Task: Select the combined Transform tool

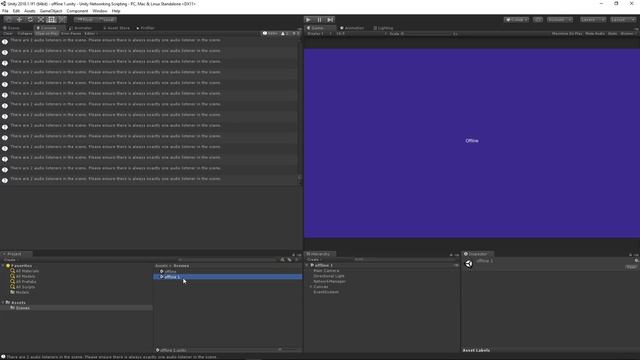Action: (62, 20)
